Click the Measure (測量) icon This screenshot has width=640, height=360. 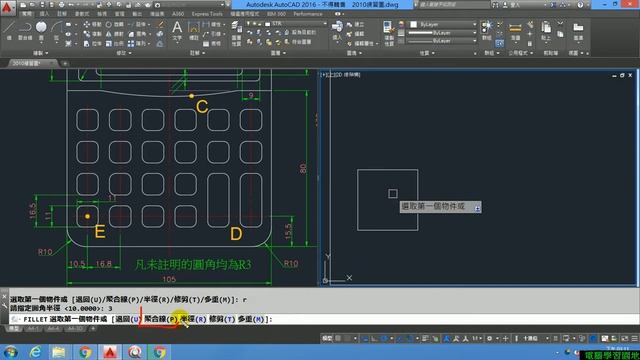(x=516, y=30)
